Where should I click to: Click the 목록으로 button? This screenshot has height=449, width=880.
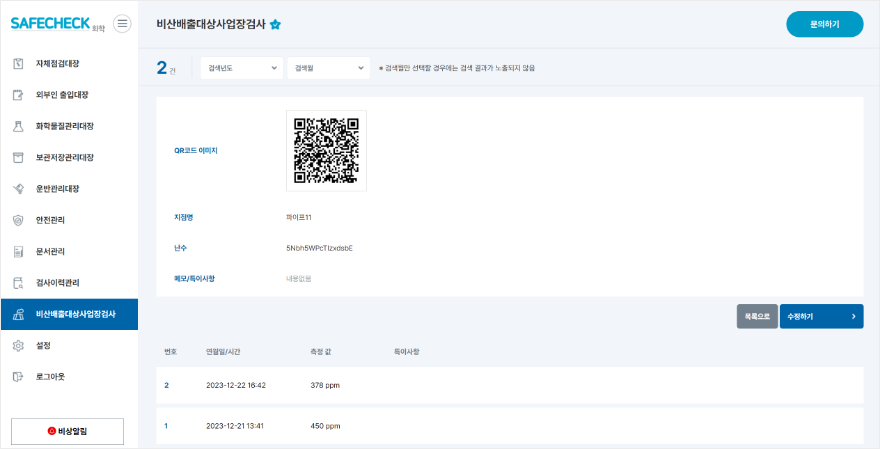(757, 317)
